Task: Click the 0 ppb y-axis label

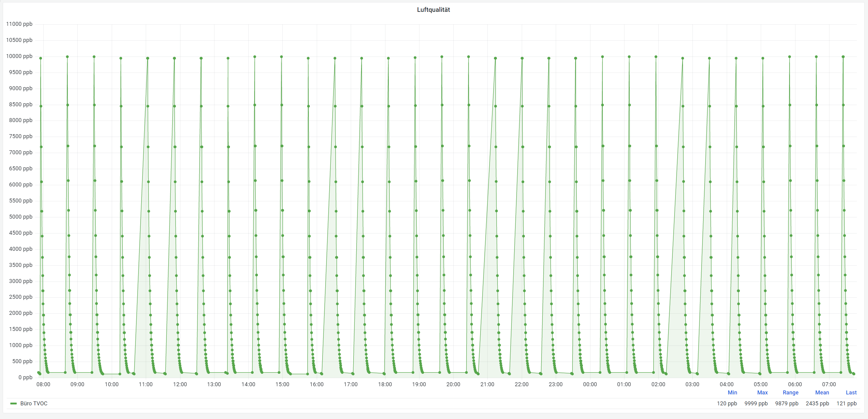Action: click(25, 377)
